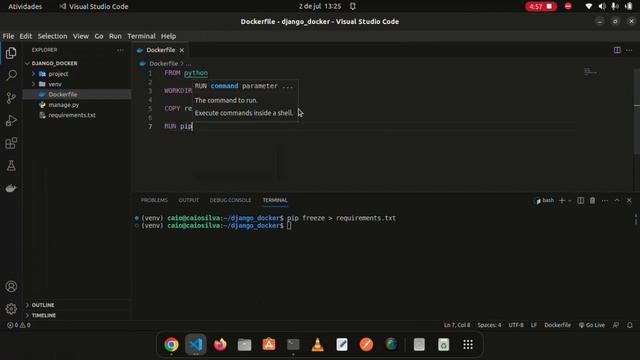The image size is (640, 360).
Task: Show applications grid in dock
Action: (x=468, y=344)
